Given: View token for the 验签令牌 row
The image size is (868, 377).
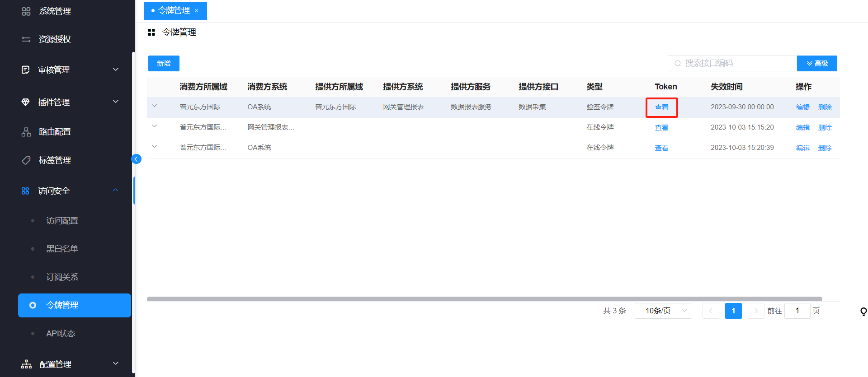Looking at the screenshot, I should click(661, 107).
